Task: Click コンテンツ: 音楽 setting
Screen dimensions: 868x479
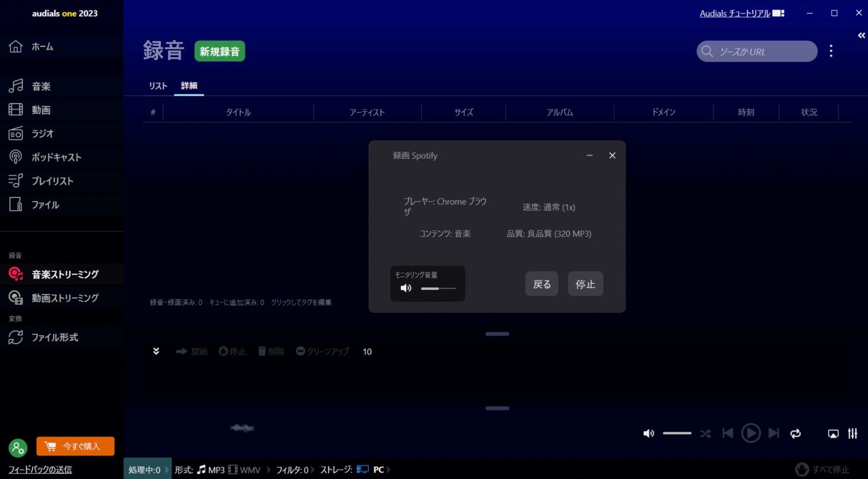Action: tap(445, 234)
